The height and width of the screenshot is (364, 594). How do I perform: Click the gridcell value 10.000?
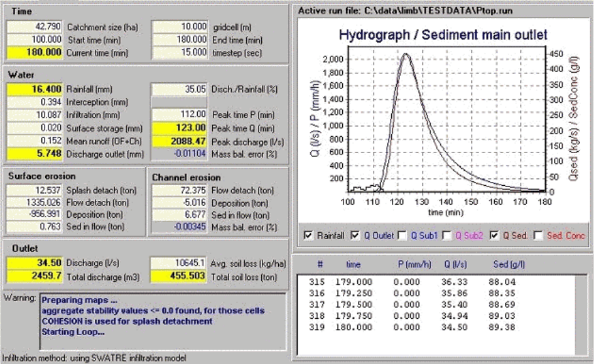click(180, 27)
